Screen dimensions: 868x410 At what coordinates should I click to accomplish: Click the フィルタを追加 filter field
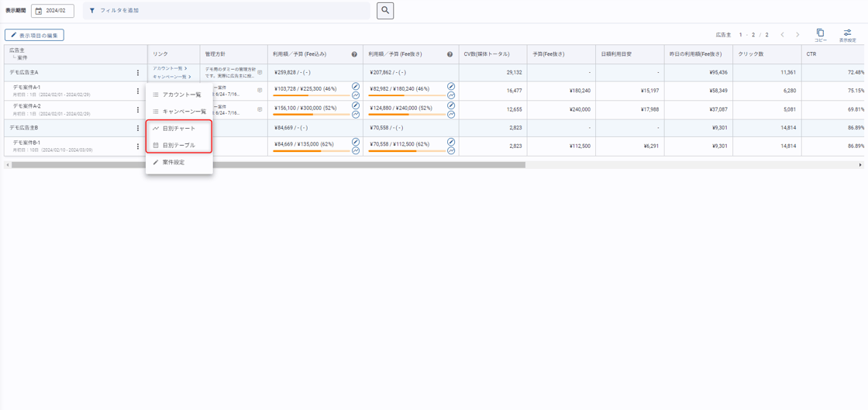pos(226,11)
